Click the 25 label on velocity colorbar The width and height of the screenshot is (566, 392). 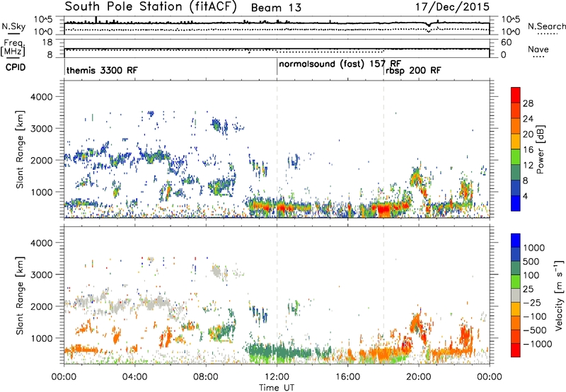click(528, 289)
